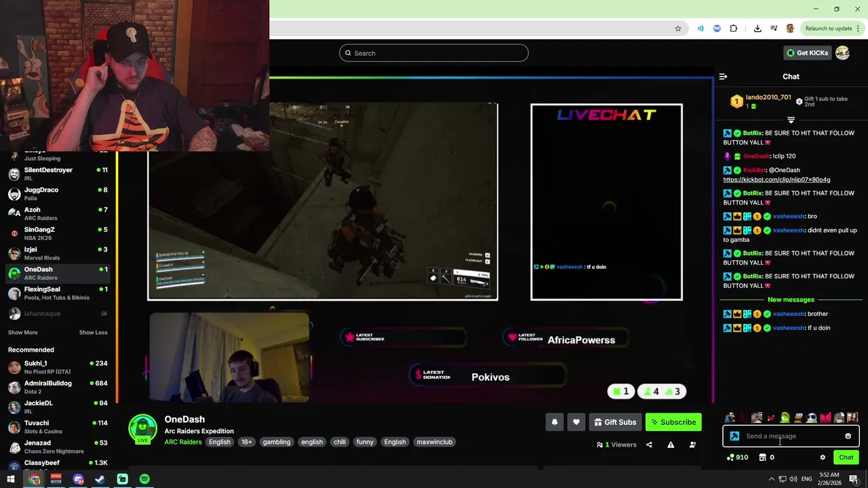Open the kickbot clip link in chat

(776, 180)
